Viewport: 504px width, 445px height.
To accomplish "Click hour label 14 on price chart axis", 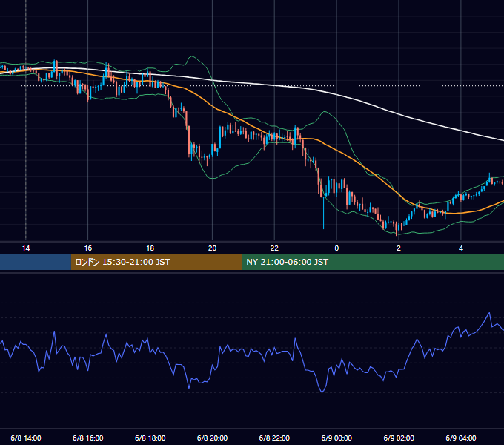I will [26, 248].
